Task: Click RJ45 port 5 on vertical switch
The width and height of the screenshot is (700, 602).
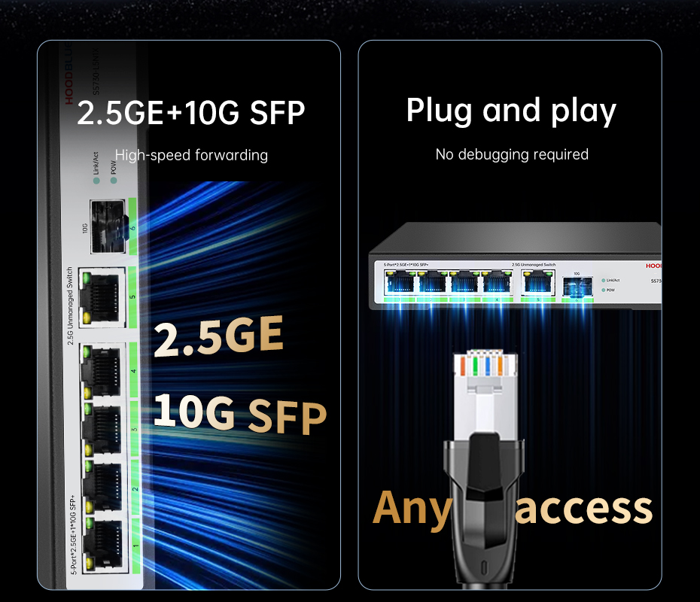Action: (102, 297)
